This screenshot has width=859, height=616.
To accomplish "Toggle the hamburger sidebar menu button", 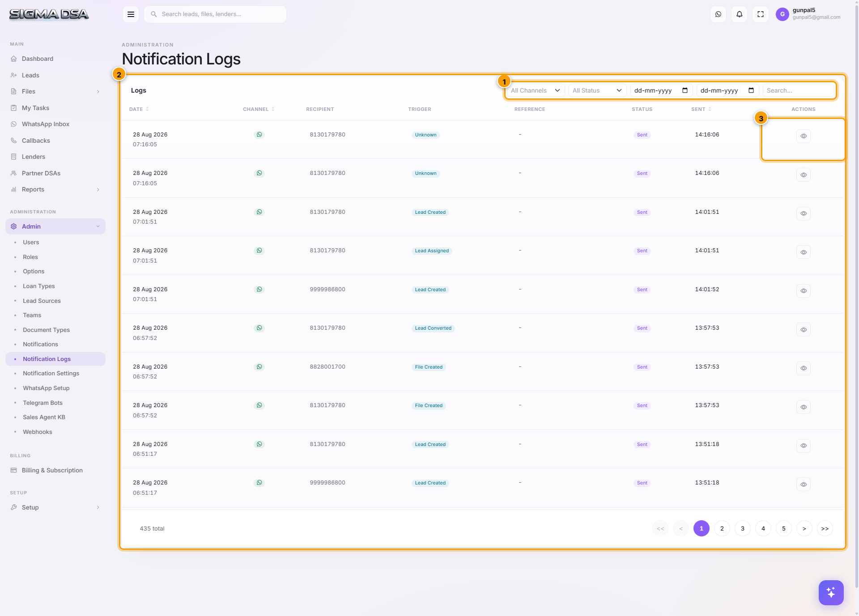I will point(131,14).
